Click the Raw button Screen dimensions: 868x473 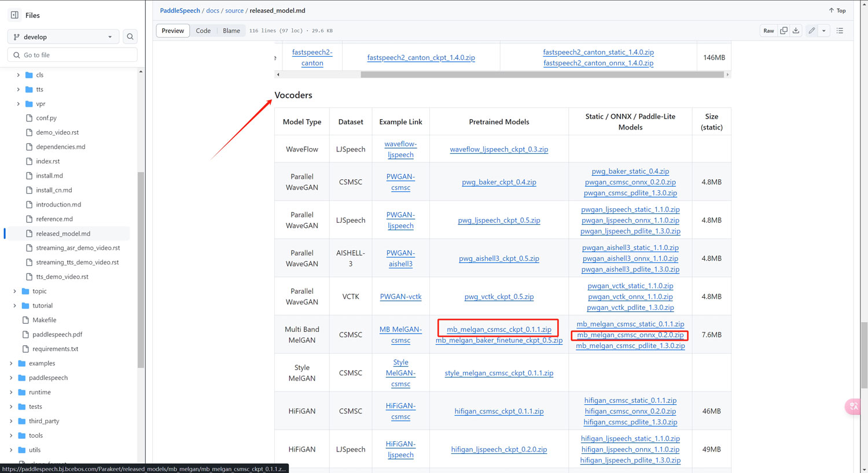[x=768, y=31]
